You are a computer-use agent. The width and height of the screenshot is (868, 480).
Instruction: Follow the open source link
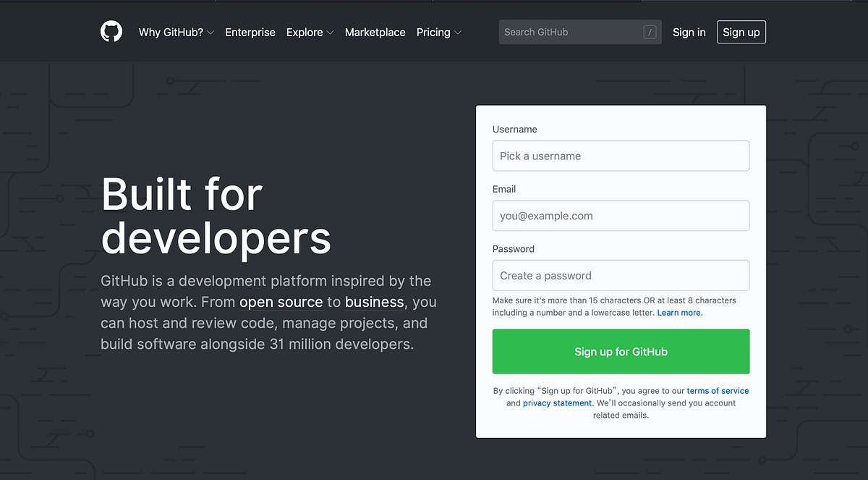[281, 302]
